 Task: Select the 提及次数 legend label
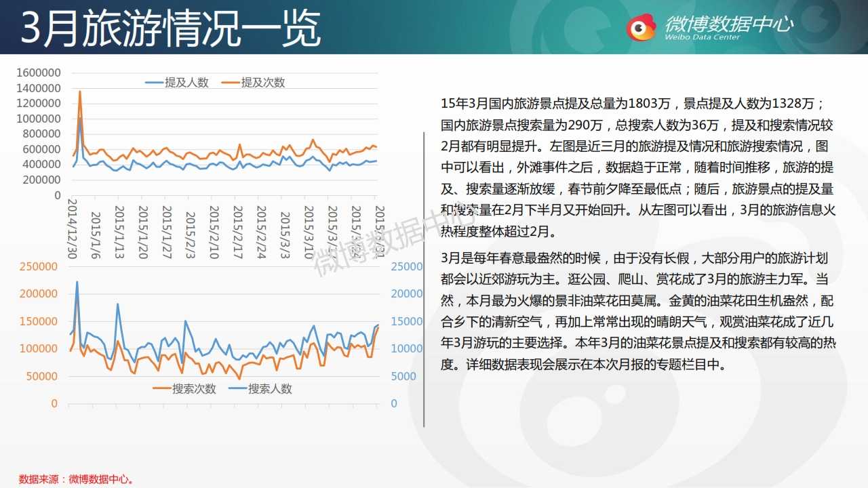coord(263,83)
